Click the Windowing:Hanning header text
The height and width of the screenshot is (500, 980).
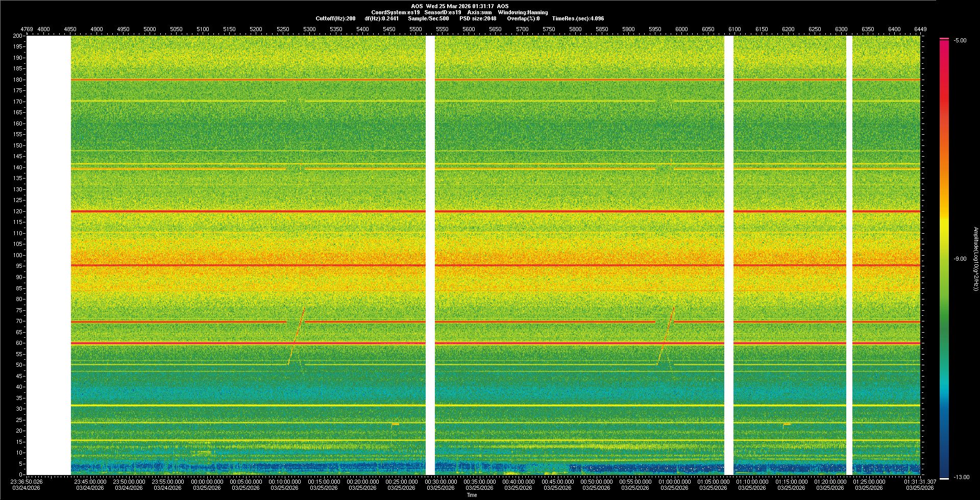pos(523,12)
